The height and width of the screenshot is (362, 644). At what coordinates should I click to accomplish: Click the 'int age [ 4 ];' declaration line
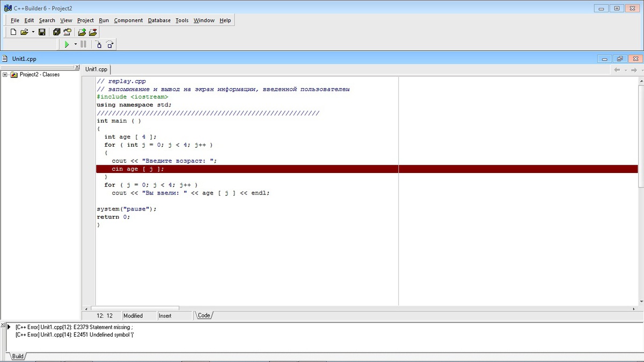[x=130, y=137]
